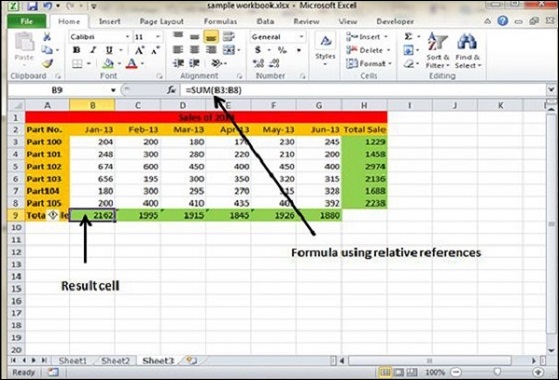Screen dimensions: 559x380
Task: Click the zoom slider thumb
Action: point(497,373)
